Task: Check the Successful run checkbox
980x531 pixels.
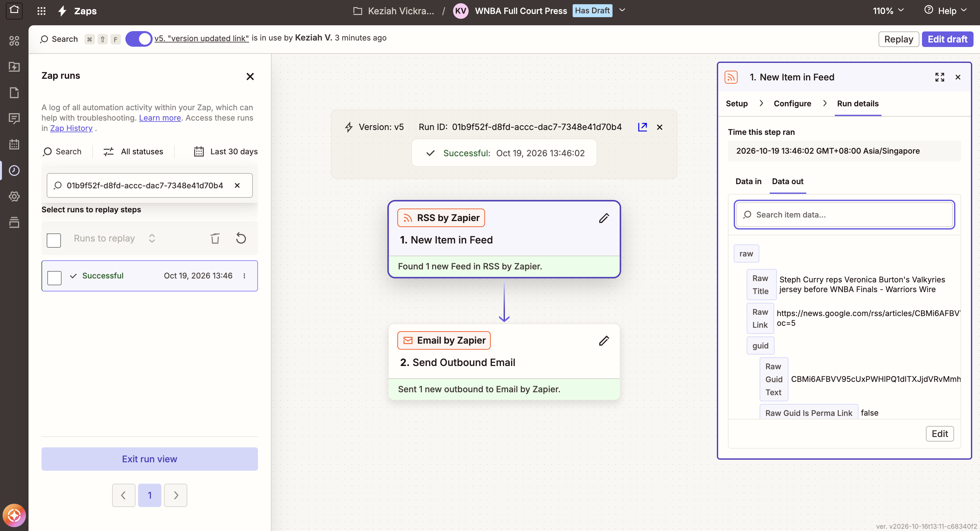Action: (x=54, y=277)
